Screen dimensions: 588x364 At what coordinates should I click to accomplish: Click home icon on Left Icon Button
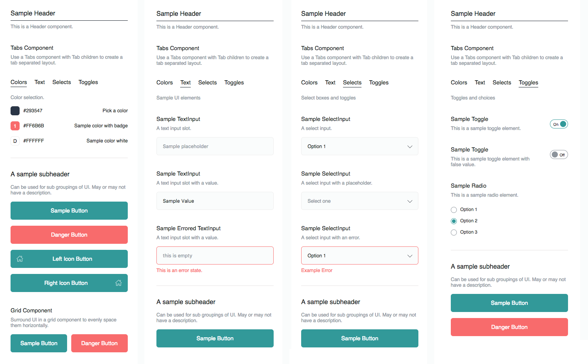pyautogui.click(x=20, y=259)
